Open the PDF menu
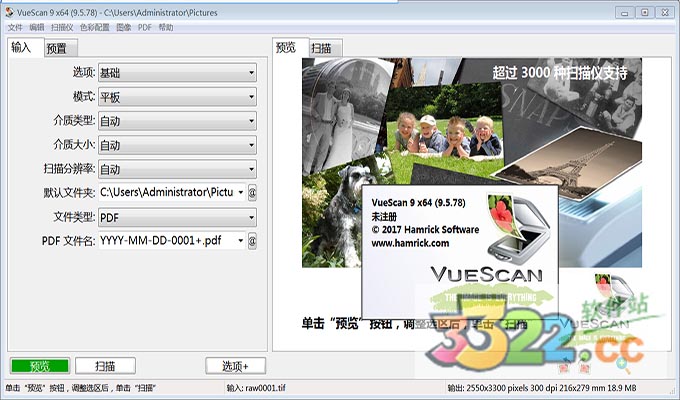This screenshot has height=400, width=680. [144, 27]
